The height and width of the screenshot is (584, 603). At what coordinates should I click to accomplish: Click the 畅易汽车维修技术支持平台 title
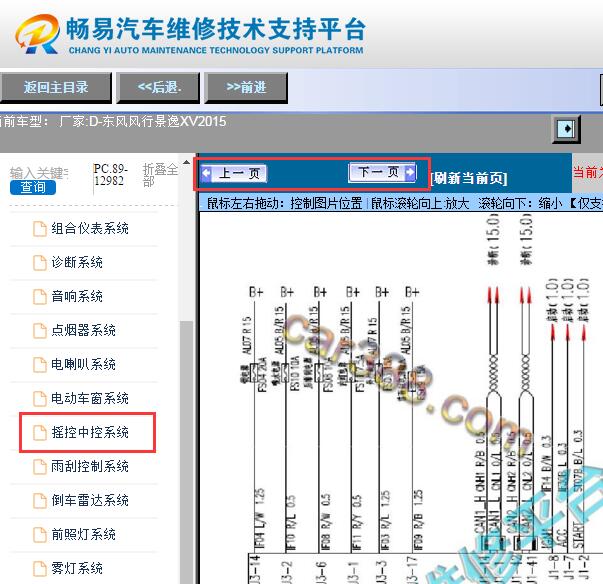[x=216, y=29]
